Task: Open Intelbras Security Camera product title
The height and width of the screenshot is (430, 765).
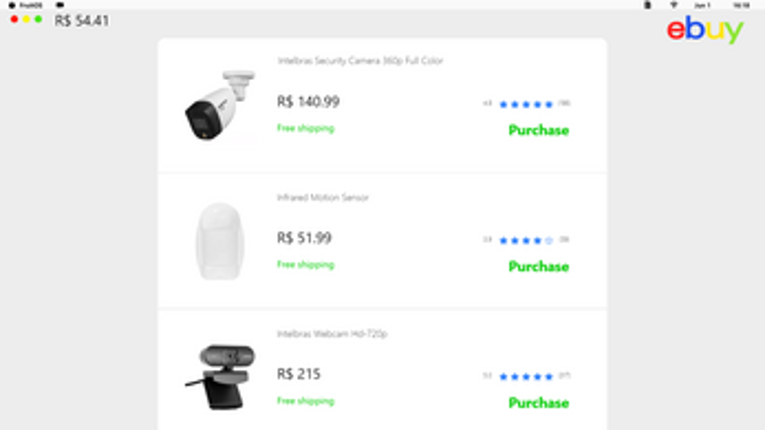Action: coord(360,61)
